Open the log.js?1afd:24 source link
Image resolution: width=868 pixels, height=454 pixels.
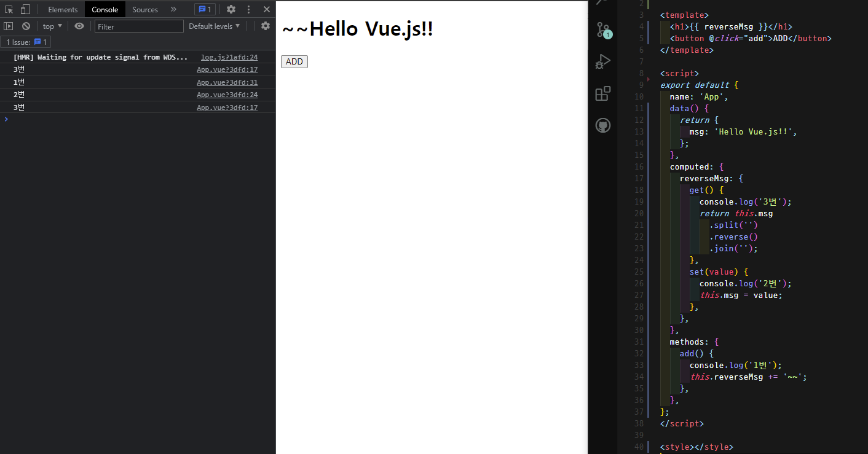click(x=229, y=57)
